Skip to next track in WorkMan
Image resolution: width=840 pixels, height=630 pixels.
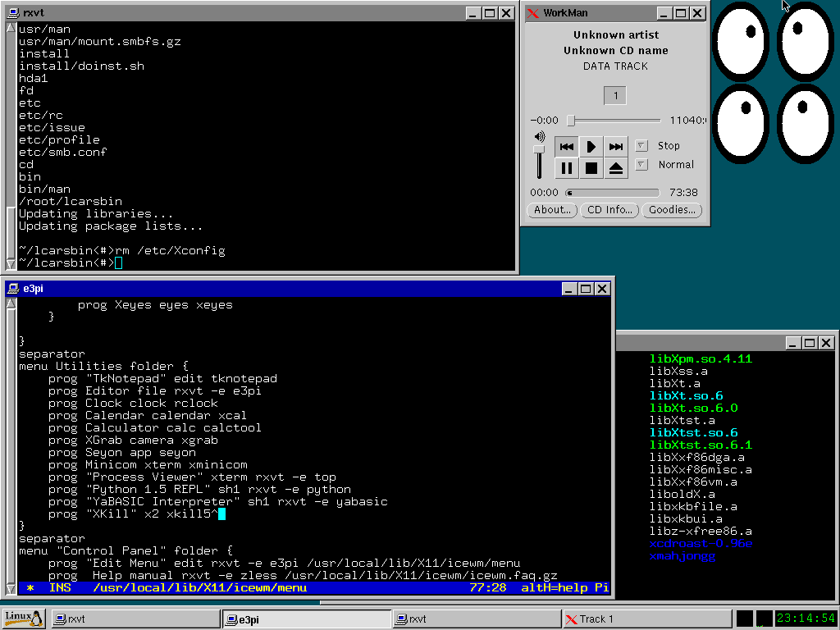click(615, 146)
